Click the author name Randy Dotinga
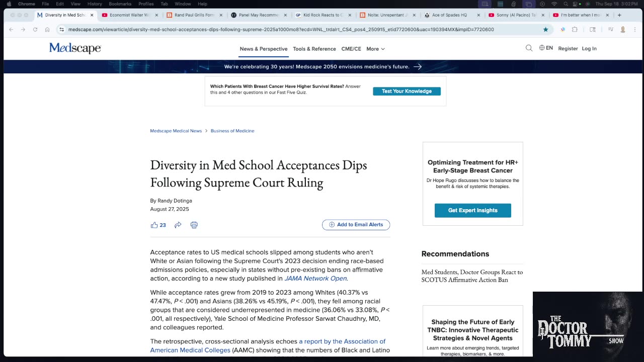 [x=175, y=201]
